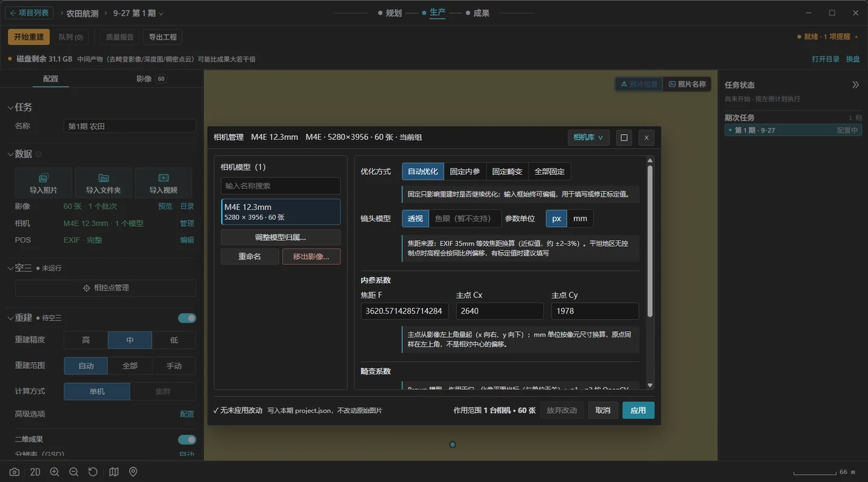Viewport: 868px width, 482px height.
Task: Maximize the camera management dialog
Action: pyautogui.click(x=624, y=138)
